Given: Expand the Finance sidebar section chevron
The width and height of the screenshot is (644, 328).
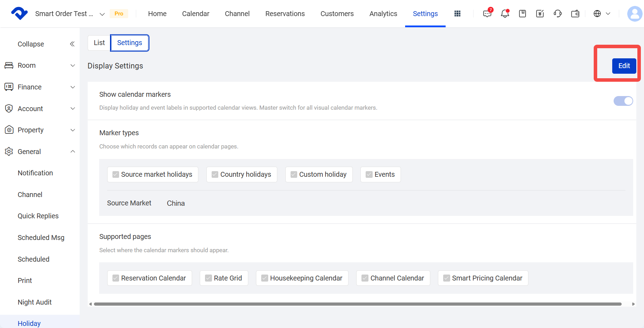Looking at the screenshot, I should (x=73, y=87).
